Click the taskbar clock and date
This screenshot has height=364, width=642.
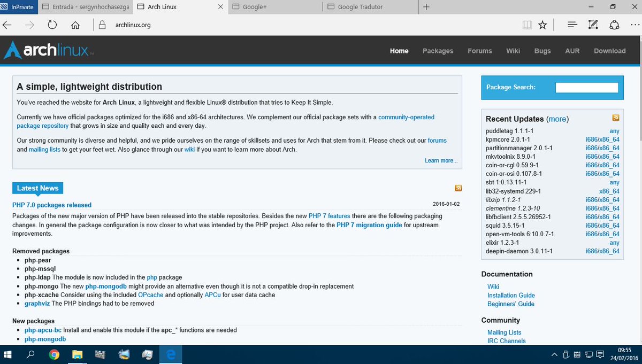pyautogui.click(x=624, y=354)
